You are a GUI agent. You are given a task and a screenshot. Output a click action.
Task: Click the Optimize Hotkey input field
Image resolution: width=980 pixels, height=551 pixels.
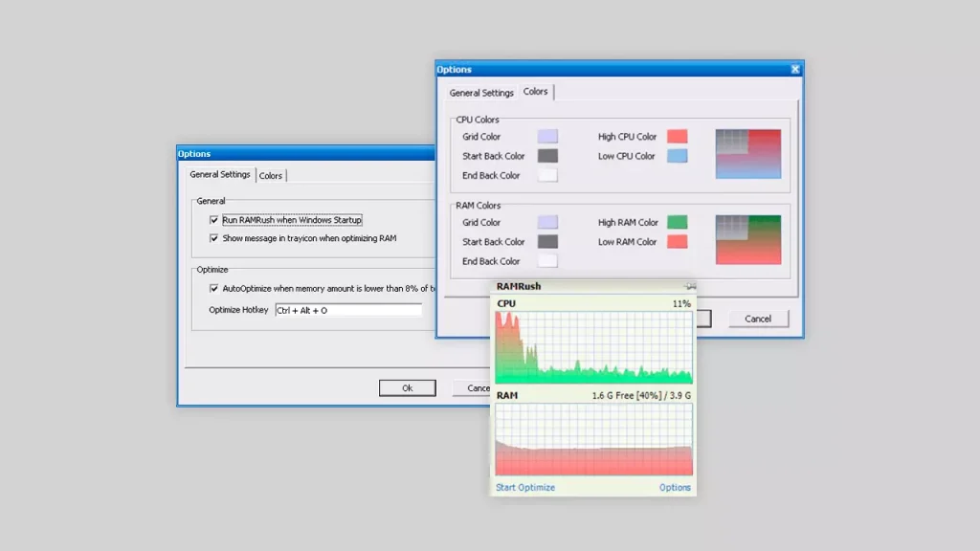point(348,311)
